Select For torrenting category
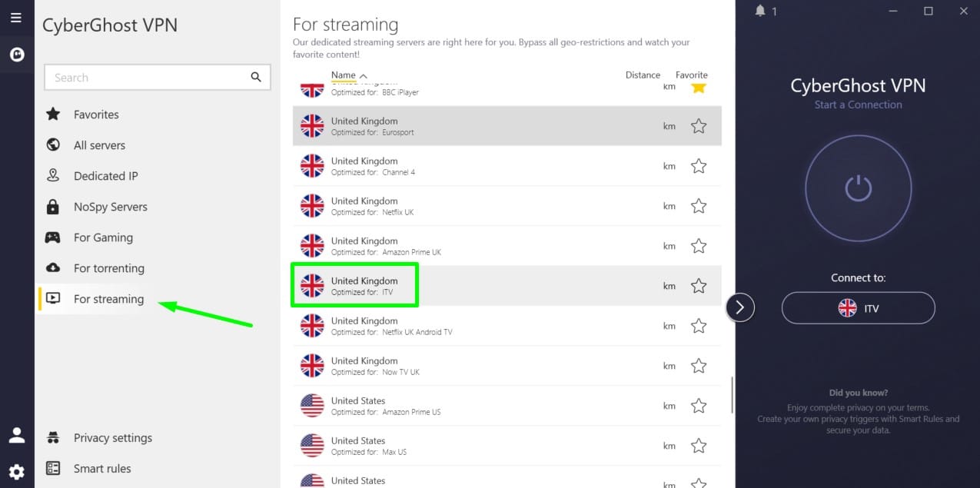Screen dimensions: 980x488 pos(108,268)
